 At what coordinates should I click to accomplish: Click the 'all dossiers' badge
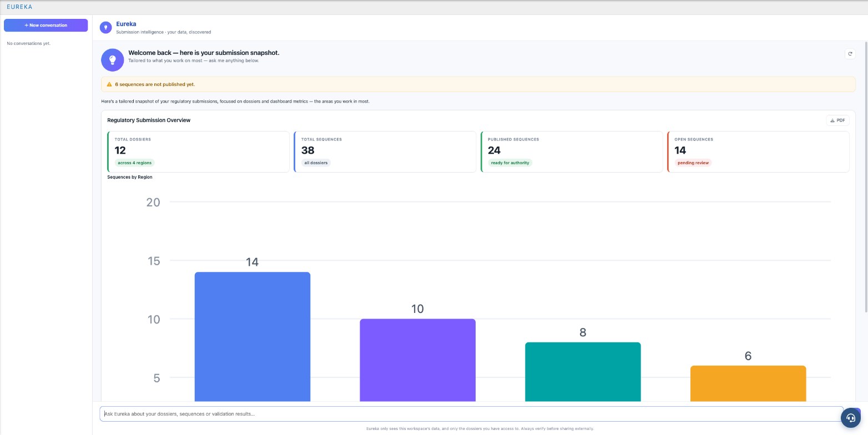(316, 163)
